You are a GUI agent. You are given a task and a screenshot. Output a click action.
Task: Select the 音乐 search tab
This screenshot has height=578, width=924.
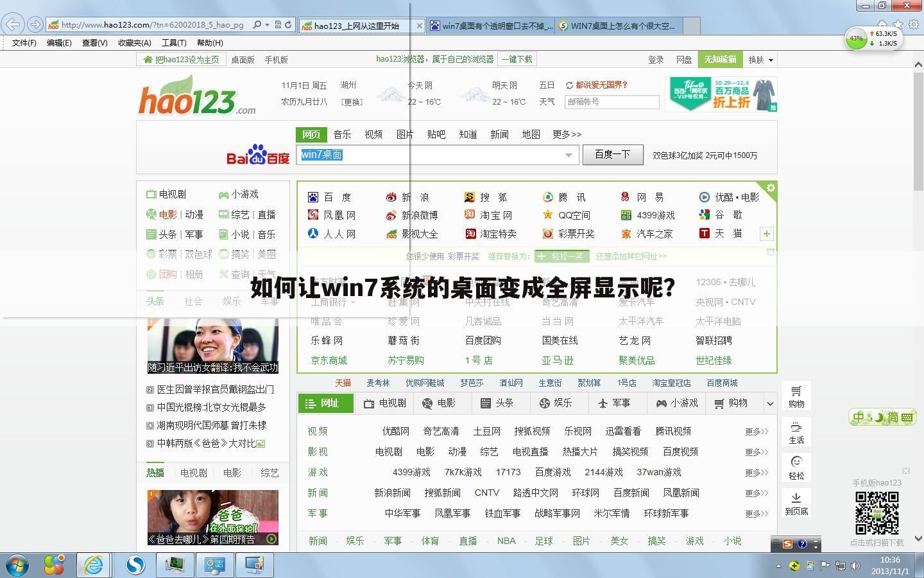point(342,134)
